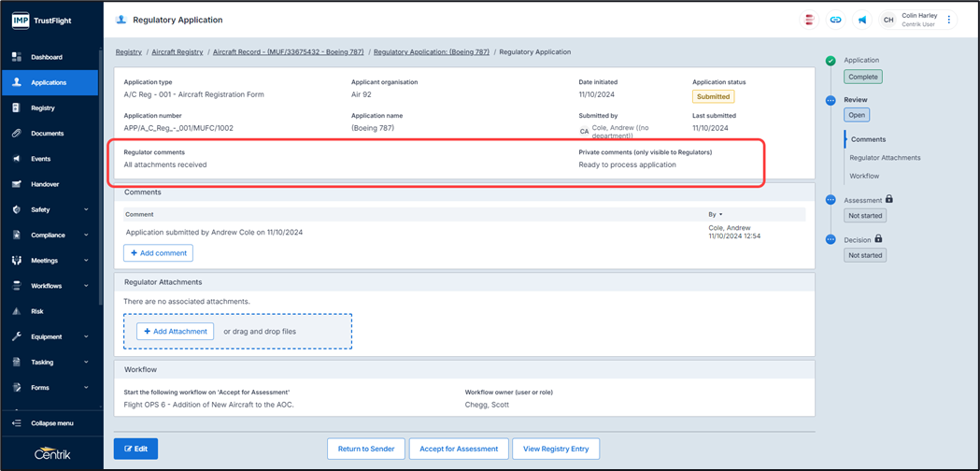Click the Review stage step icon
The height and width of the screenshot is (471, 980).
pos(831,100)
